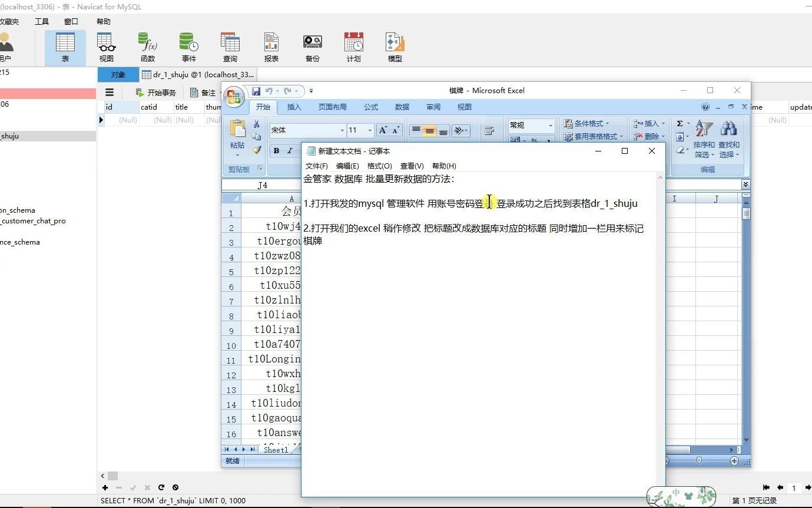Viewport: 812px width, 508px height.
Task: Toggle bottom vertical alignment in Excel
Action: 443,131
